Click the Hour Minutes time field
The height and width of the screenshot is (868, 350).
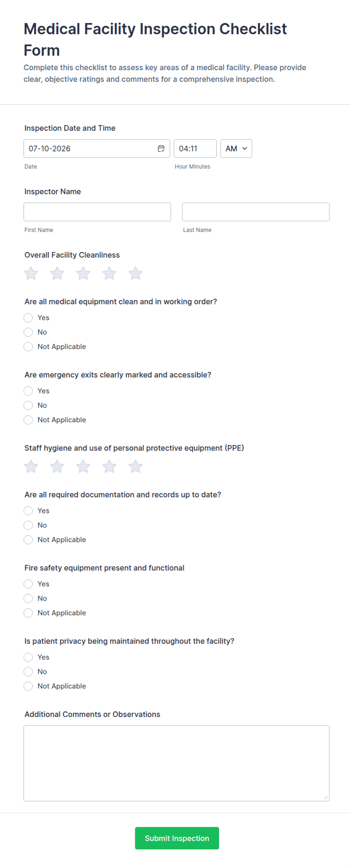click(195, 149)
